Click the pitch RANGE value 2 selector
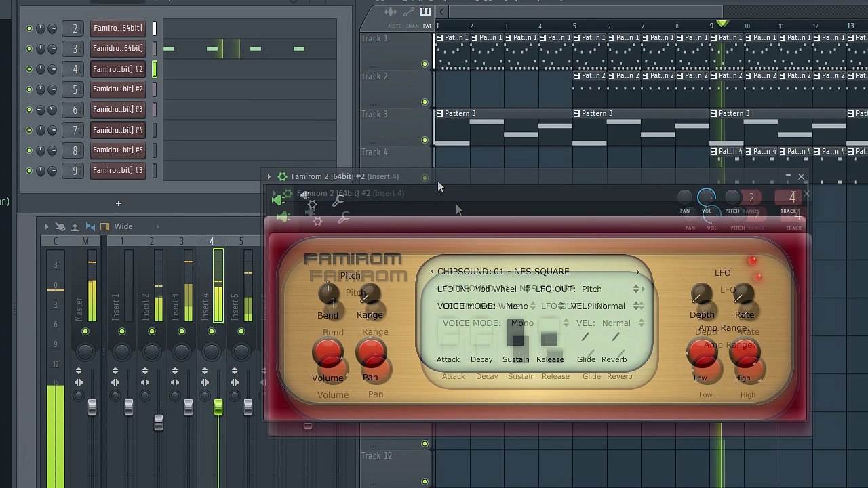This screenshot has width=868, height=488. coord(751,197)
